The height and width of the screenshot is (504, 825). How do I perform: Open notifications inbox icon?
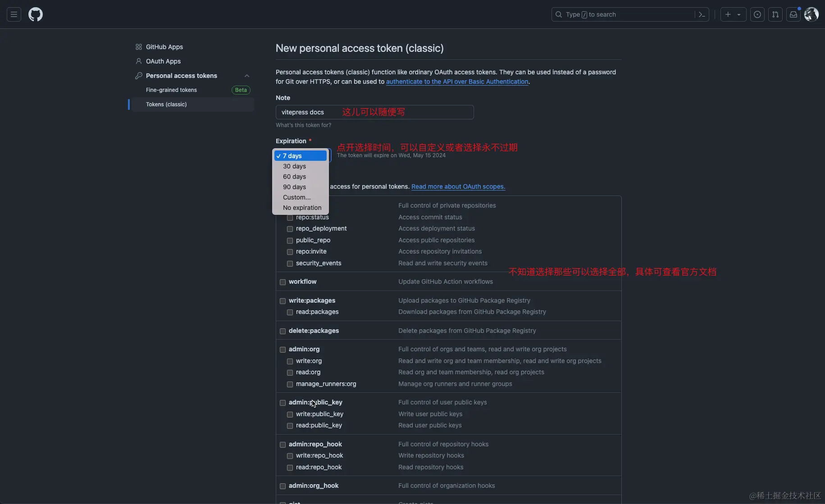click(793, 14)
